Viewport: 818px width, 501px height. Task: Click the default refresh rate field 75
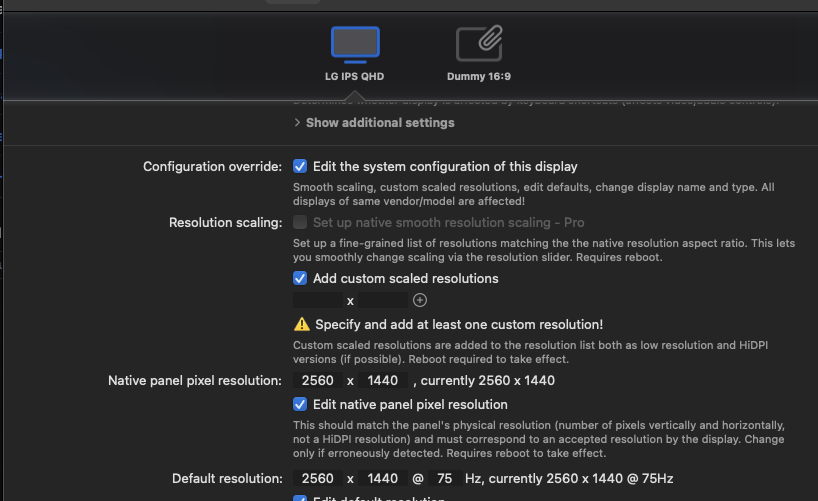[445, 479]
